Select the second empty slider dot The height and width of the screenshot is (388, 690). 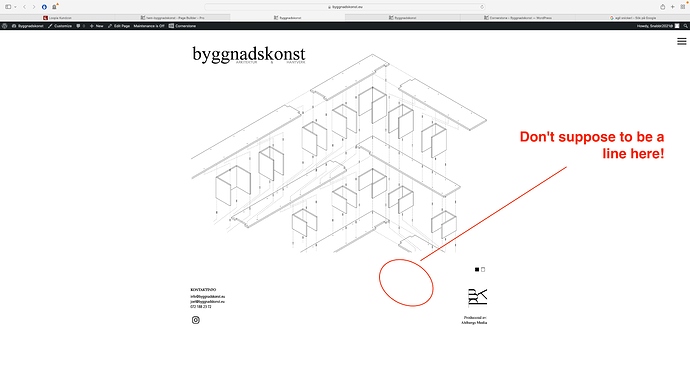[x=483, y=269]
